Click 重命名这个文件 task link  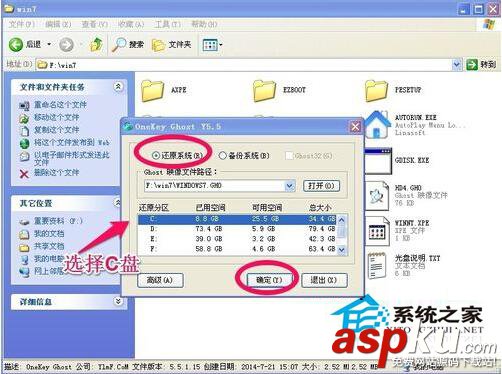[60, 105]
